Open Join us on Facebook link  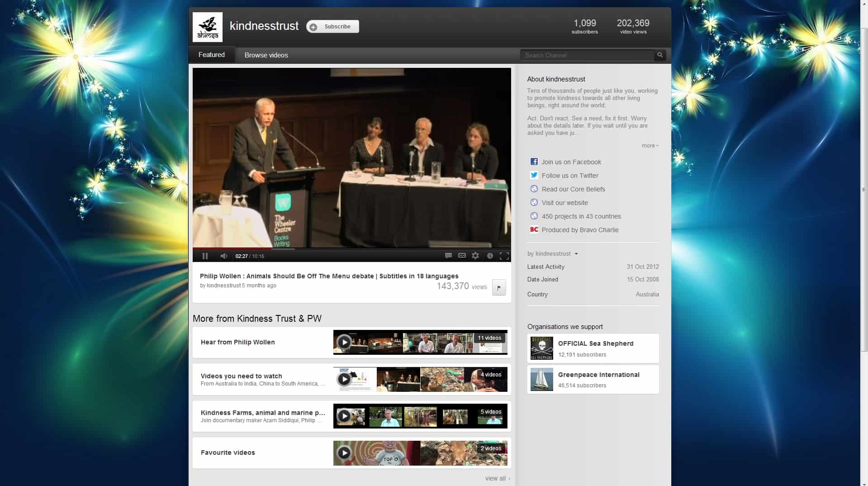(571, 162)
